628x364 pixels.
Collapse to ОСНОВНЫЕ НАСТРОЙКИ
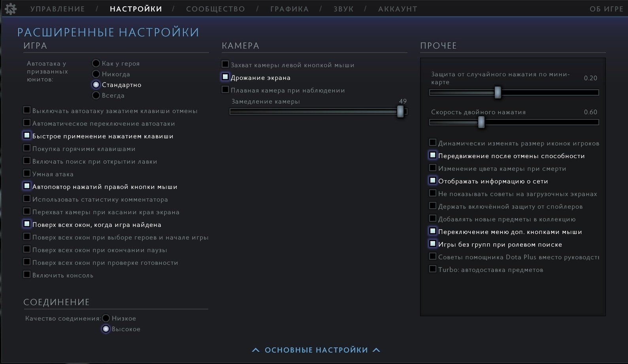[316, 350]
